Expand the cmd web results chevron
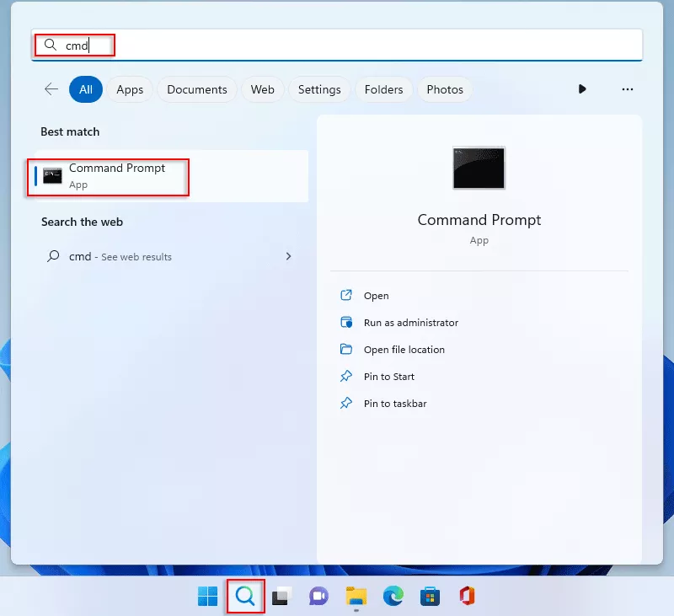Screen dimensions: 674x616 click(x=289, y=256)
